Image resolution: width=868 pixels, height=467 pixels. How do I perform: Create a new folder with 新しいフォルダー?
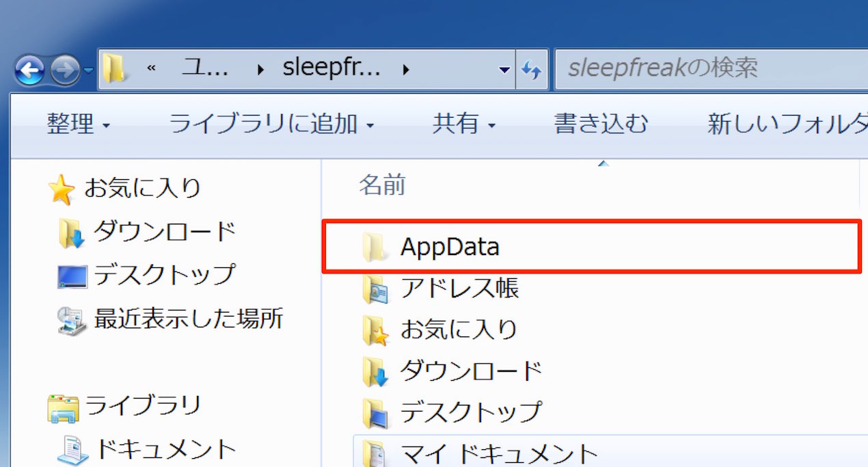[787, 124]
